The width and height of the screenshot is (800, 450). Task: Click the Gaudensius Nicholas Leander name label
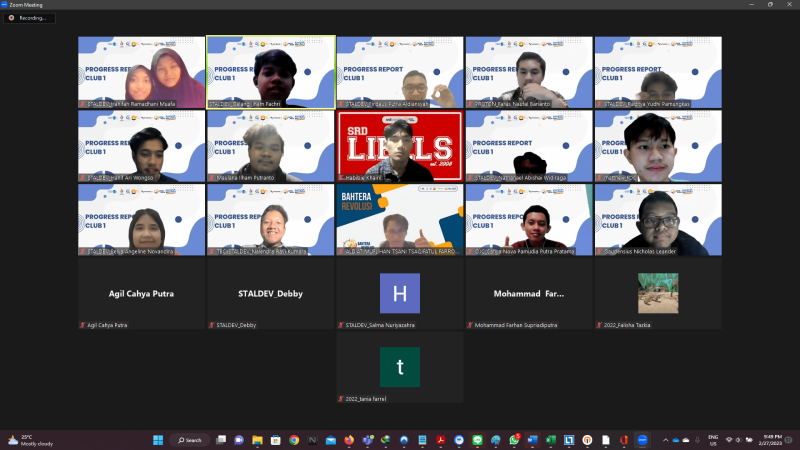tap(640, 252)
